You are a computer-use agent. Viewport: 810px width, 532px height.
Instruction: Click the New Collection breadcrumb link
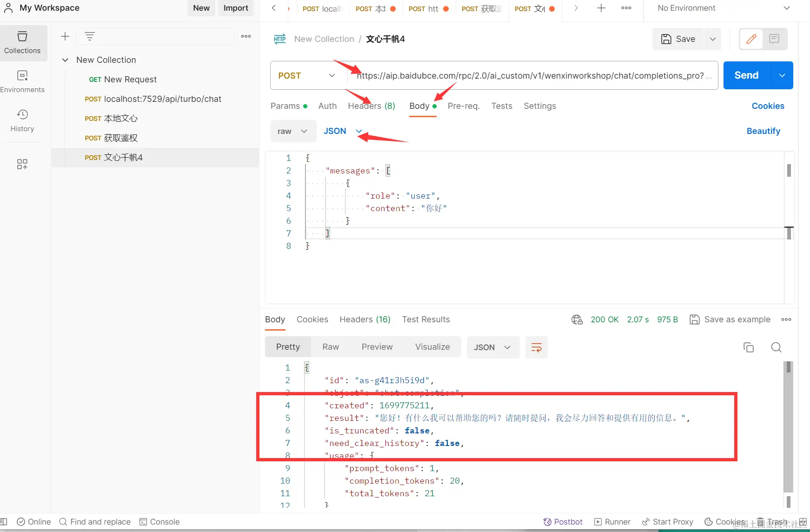pos(324,39)
